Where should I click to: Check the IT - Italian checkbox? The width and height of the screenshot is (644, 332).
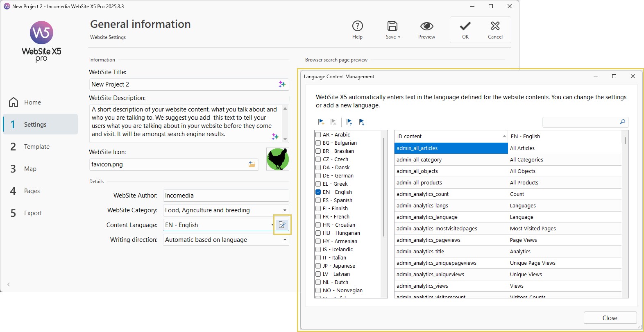pyautogui.click(x=318, y=257)
